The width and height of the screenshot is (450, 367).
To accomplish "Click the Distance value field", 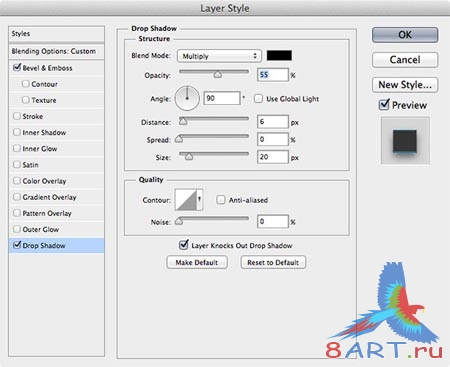I will tap(272, 122).
